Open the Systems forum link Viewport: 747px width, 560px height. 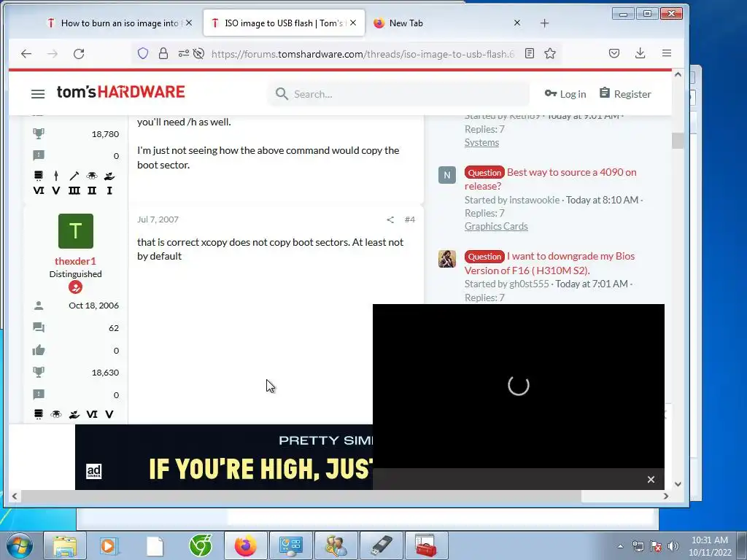[481, 142]
